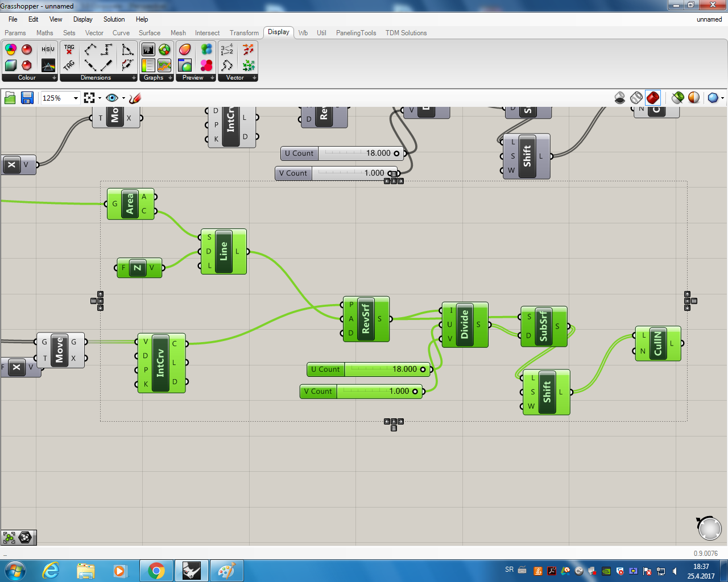
Task: Click the Windows Start button
Action: coord(14,571)
